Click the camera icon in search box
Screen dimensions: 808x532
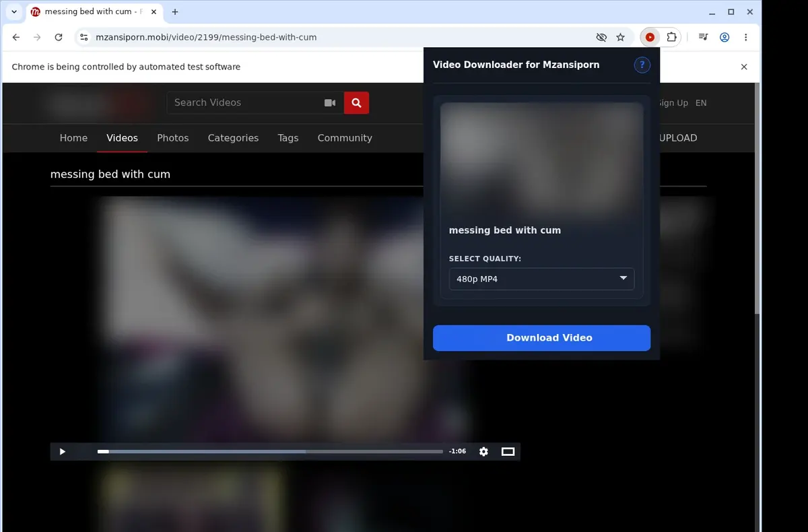coord(330,102)
